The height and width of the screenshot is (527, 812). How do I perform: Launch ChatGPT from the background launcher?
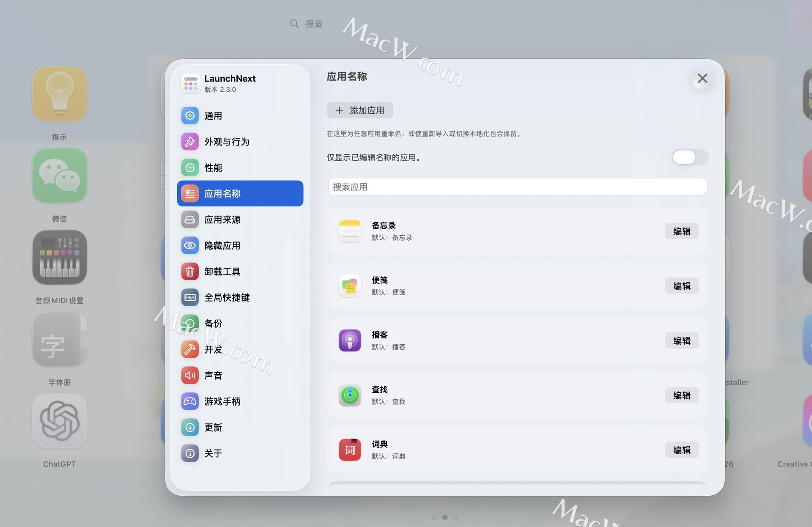(x=60, y=421)
